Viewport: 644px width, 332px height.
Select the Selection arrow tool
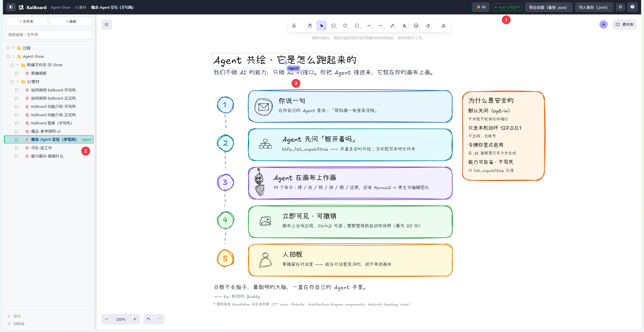322,25
